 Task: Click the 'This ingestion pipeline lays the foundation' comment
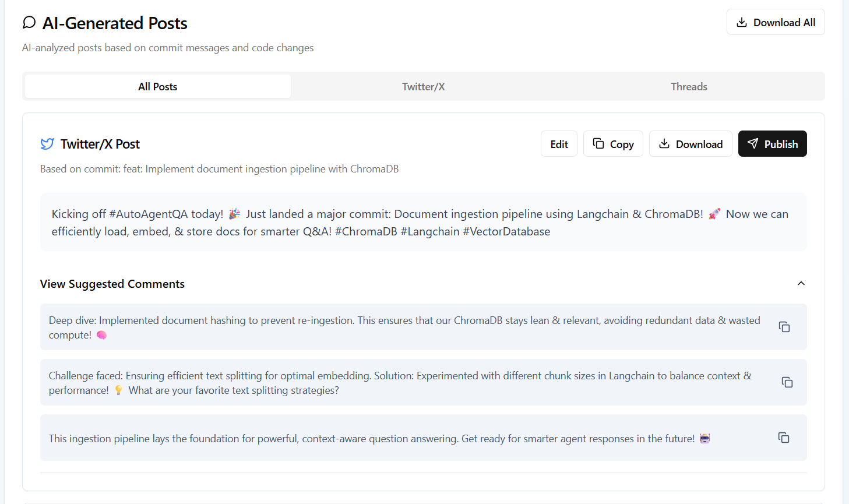tap(379, 438)
